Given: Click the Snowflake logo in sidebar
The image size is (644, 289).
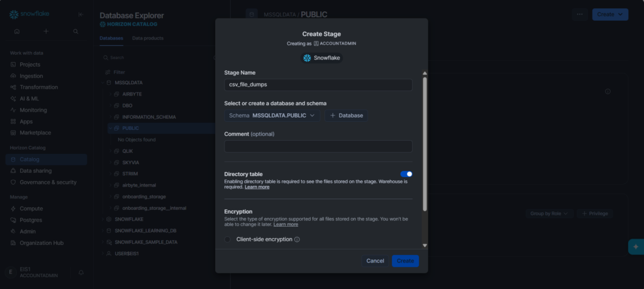Looking at the screenshot, I should (x=29, y=14).
